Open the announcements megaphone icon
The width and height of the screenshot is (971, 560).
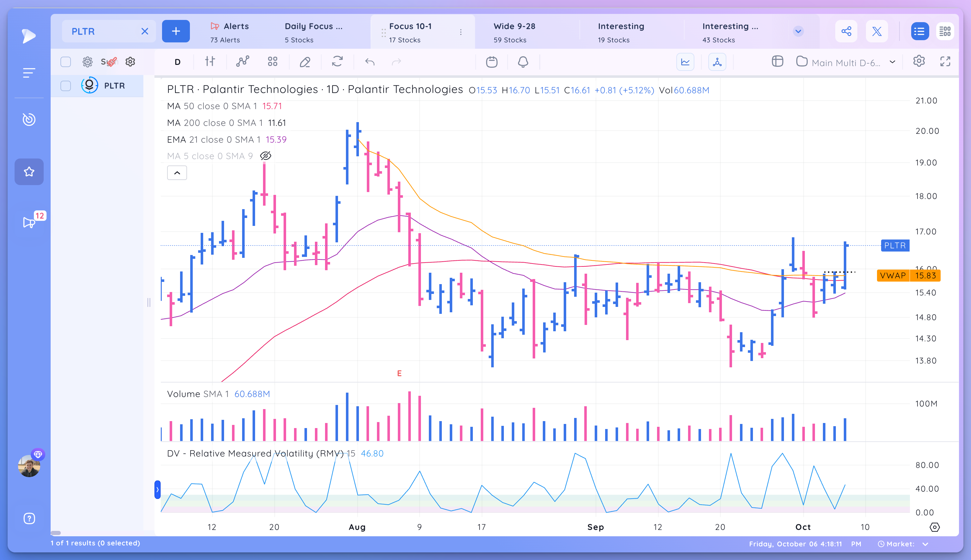point(29,222)
